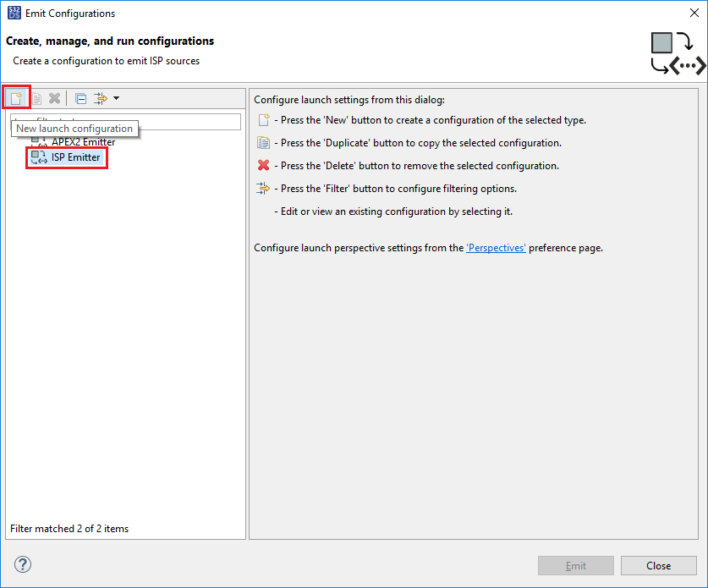
Task: Open the 'Perspectives' preference page link
Action: click(496, 248)
